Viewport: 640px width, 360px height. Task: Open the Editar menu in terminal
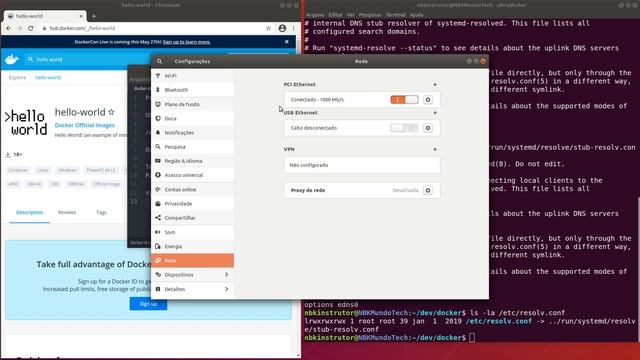(335, 15)
